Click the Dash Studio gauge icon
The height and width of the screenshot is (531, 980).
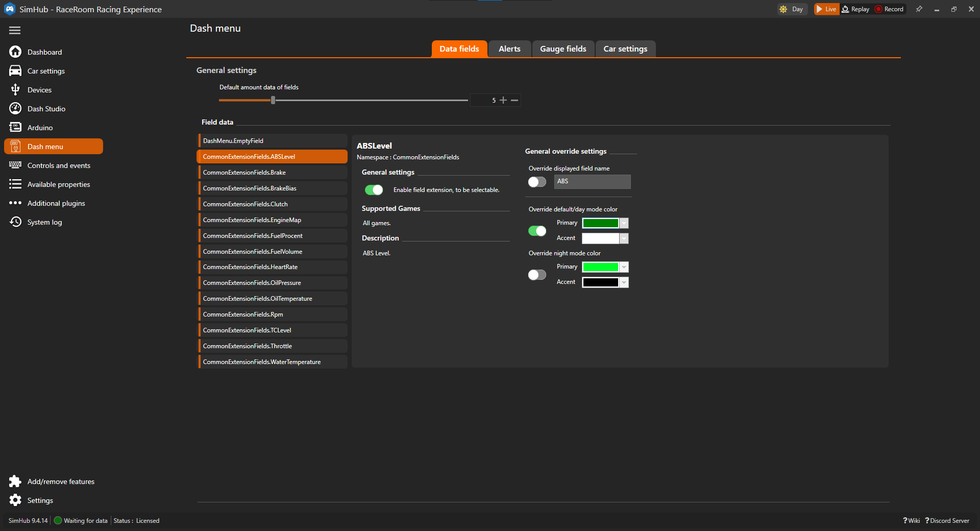point(15,109)
